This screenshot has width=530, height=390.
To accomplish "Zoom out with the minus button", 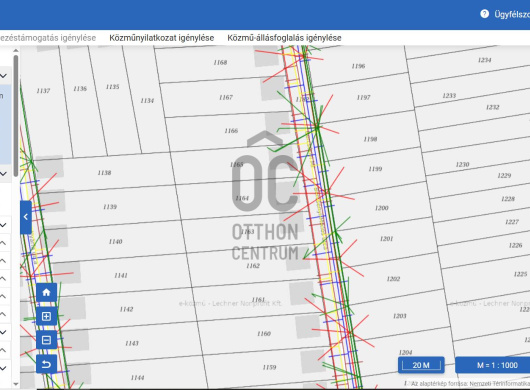I will pos(46,340).
